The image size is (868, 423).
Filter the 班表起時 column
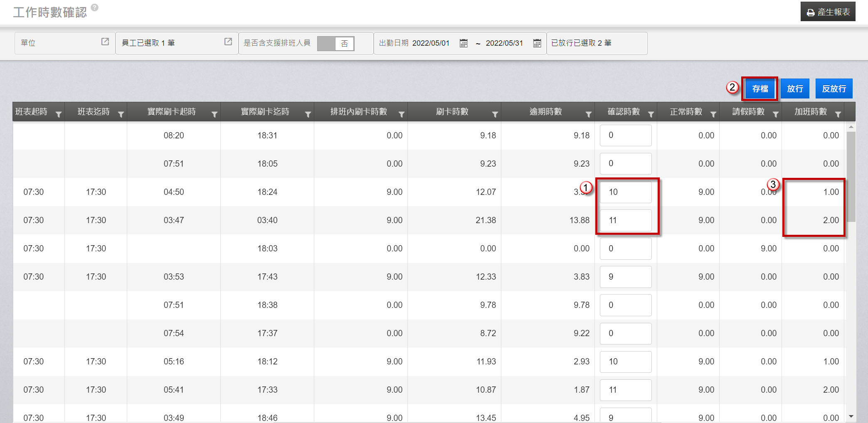pos(59,114)
